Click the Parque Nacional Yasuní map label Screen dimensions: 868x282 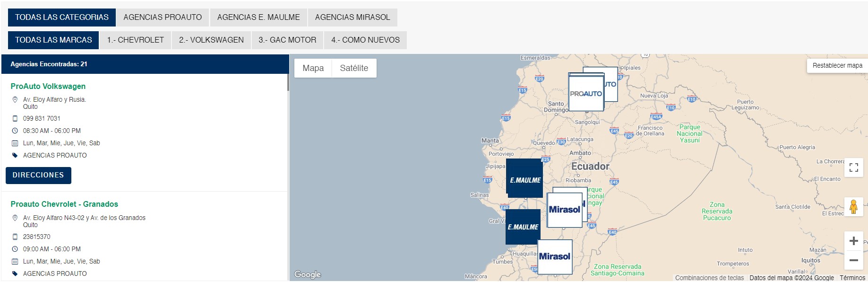click(x=689, y=133)
